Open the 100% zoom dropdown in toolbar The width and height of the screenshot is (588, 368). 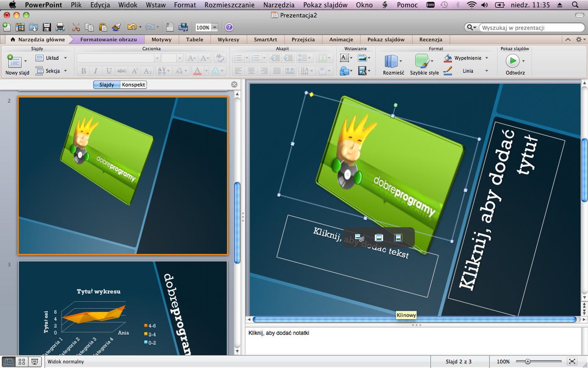(x=215, y=28)
